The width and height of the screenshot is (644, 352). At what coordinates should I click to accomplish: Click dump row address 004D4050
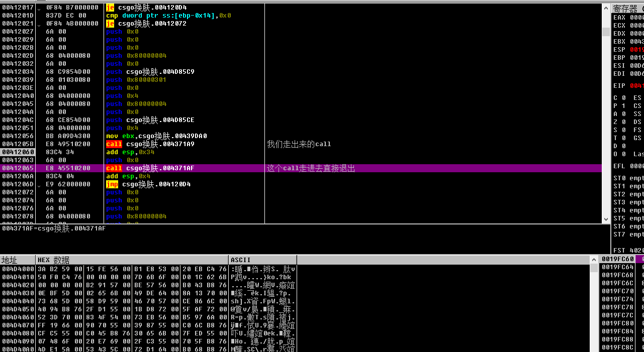[18, 309]
